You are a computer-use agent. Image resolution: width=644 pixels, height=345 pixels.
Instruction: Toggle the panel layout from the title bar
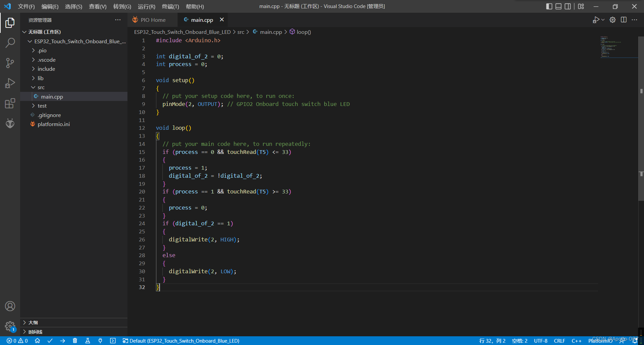[558, 6]
